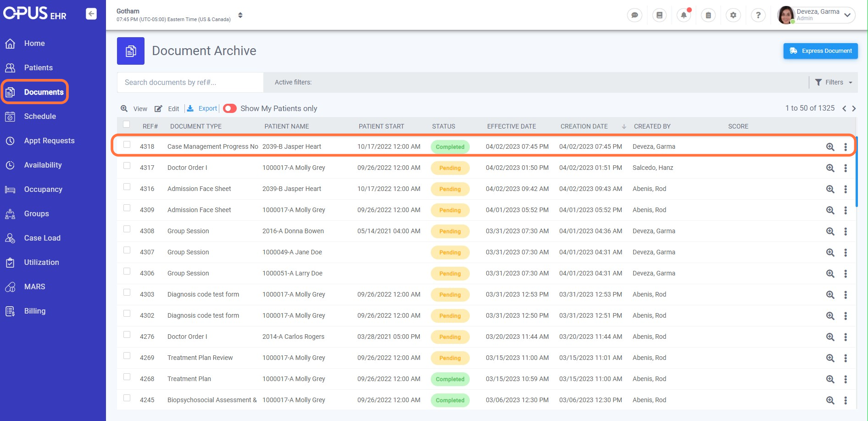This screenshot has width=868, height=421.
Task: Check the box for document 4302
Action: [127, 314]
